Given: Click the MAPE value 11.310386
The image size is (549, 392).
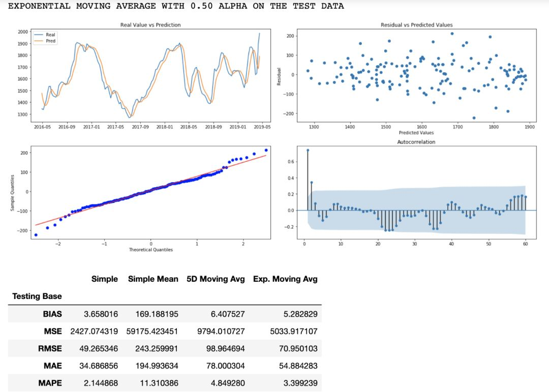Looking at the screenshot, I should [x=159, y=383].
